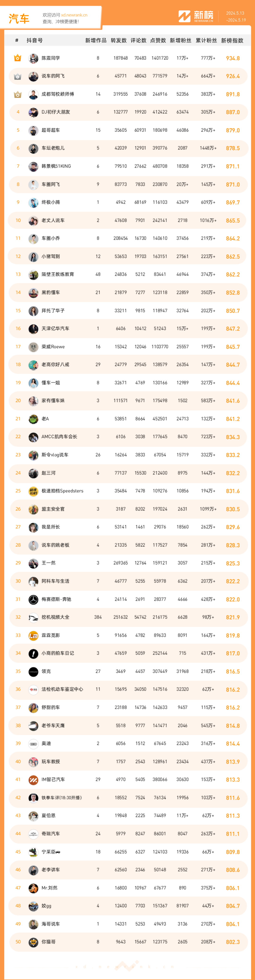This screenshot has height=980, width=255.
Task: Click the 新增粉丝 column header
Action: 181,40
